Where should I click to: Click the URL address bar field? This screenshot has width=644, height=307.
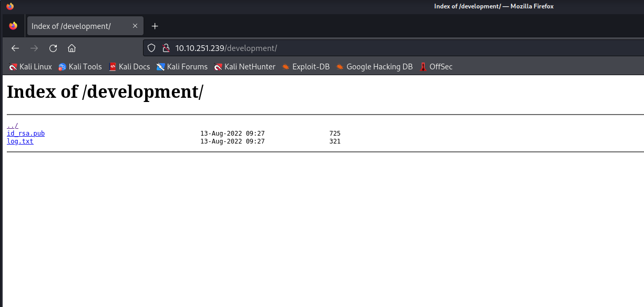tap(368, 48)
